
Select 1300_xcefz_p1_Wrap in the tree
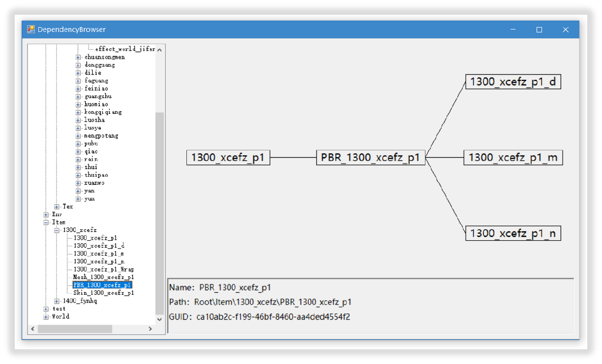coord(103,269)
